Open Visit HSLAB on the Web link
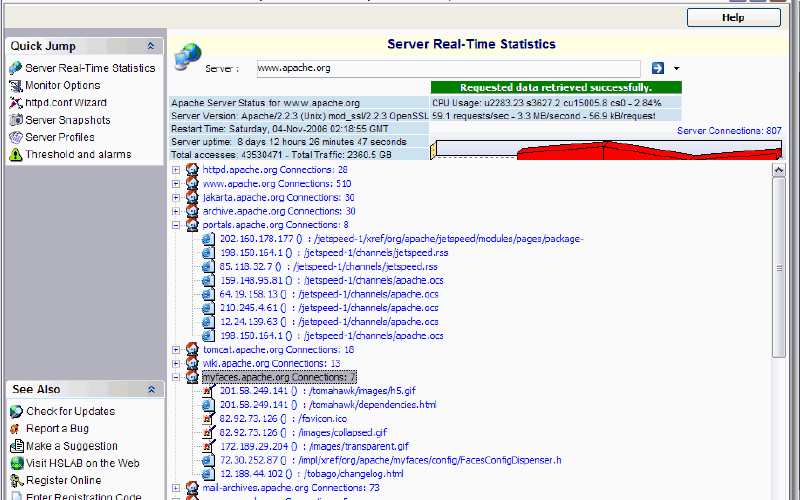This screenshot has width=800, height=500. pos(82,463)
